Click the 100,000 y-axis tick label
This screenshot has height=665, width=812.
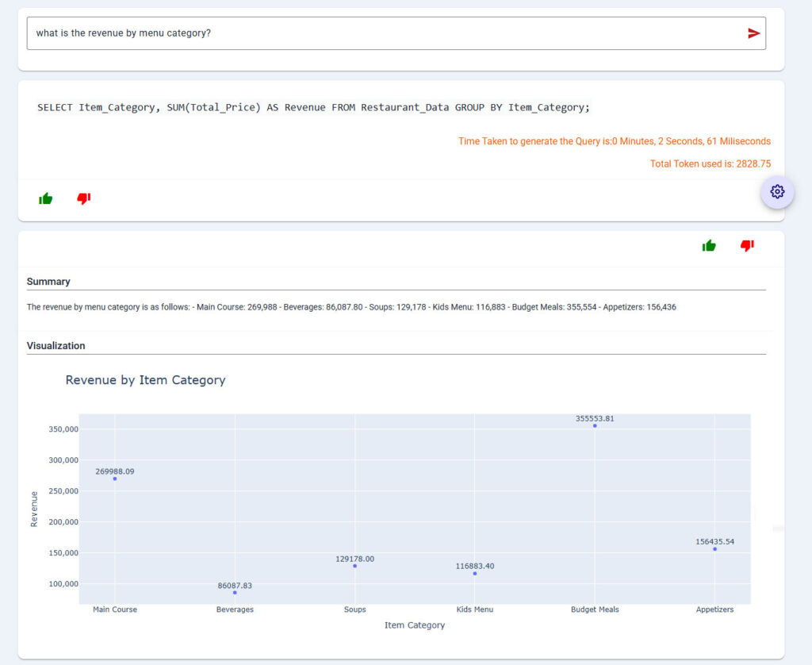click(x=63, y=583)
